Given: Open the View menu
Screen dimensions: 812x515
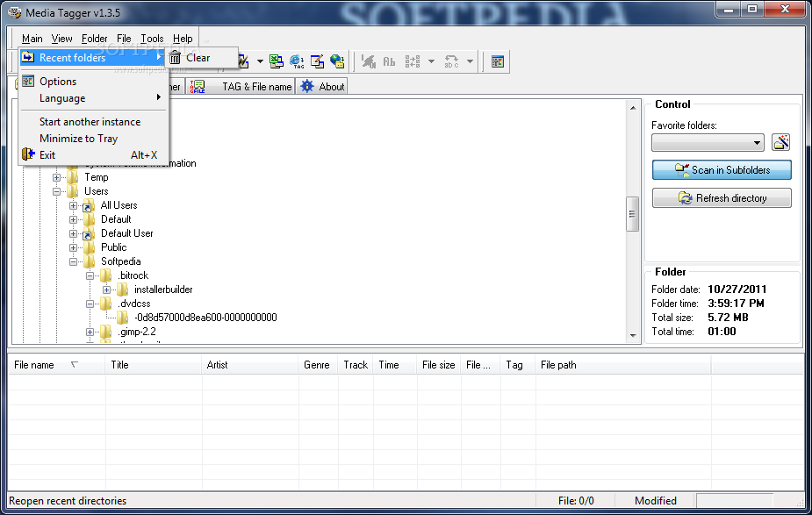Looking at the screenshot, I should click(x=61, y=39).
